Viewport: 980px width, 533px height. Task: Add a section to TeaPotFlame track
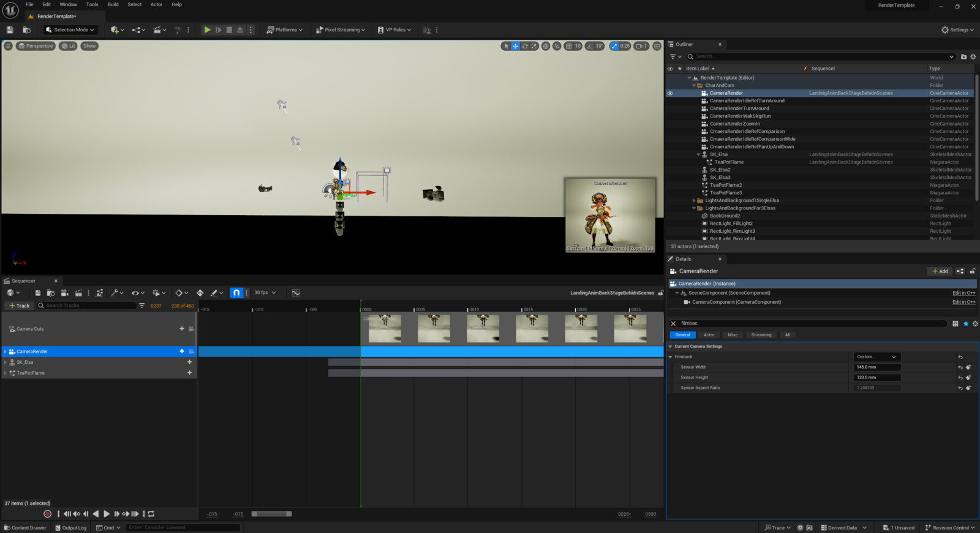(x=189, y=372)
